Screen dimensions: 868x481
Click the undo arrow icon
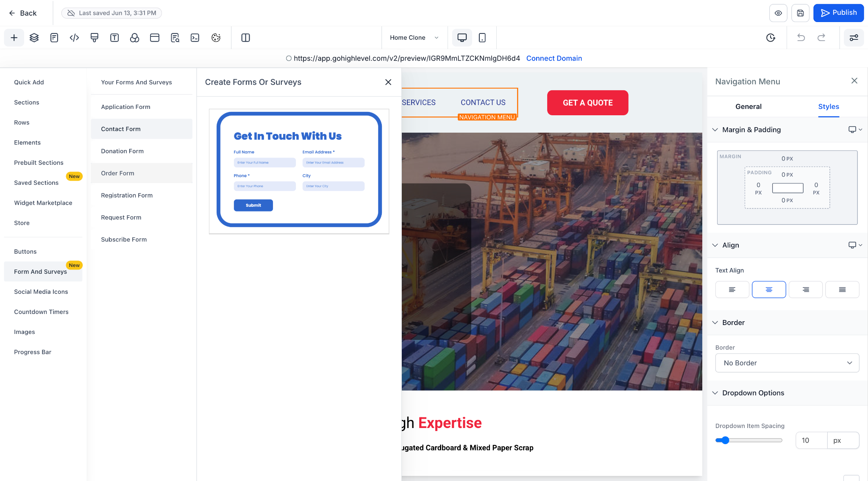tap(801, 38)
